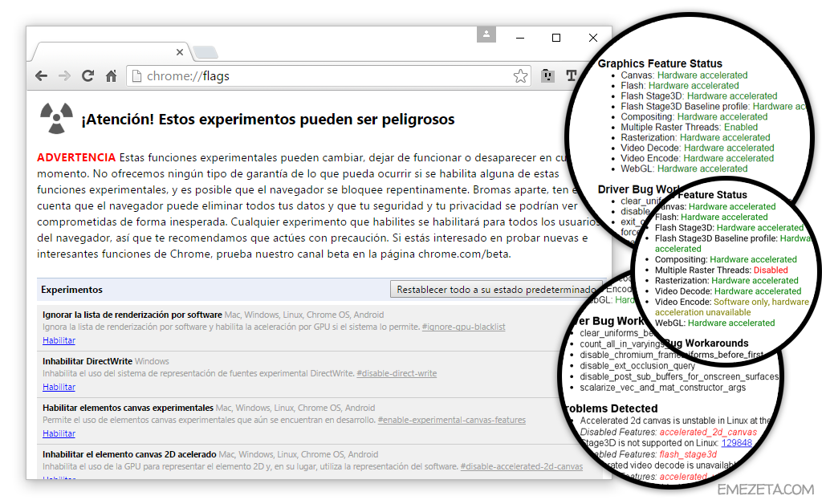Click the radiation warning icon

[56, 119]
